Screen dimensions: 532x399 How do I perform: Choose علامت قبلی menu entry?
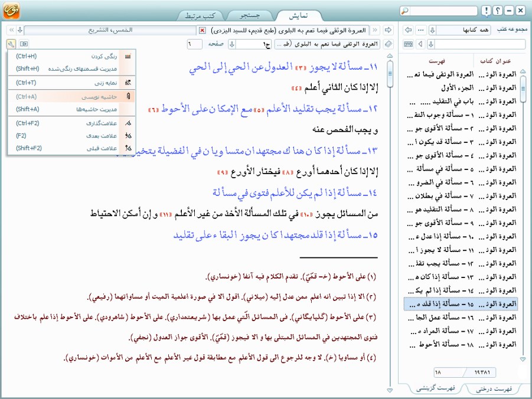[71, 148]
